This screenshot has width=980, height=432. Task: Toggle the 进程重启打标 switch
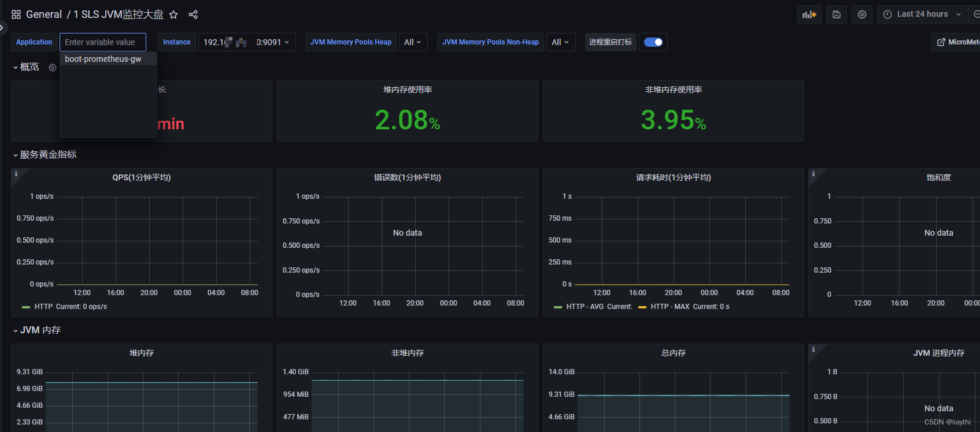click(653, 42)
